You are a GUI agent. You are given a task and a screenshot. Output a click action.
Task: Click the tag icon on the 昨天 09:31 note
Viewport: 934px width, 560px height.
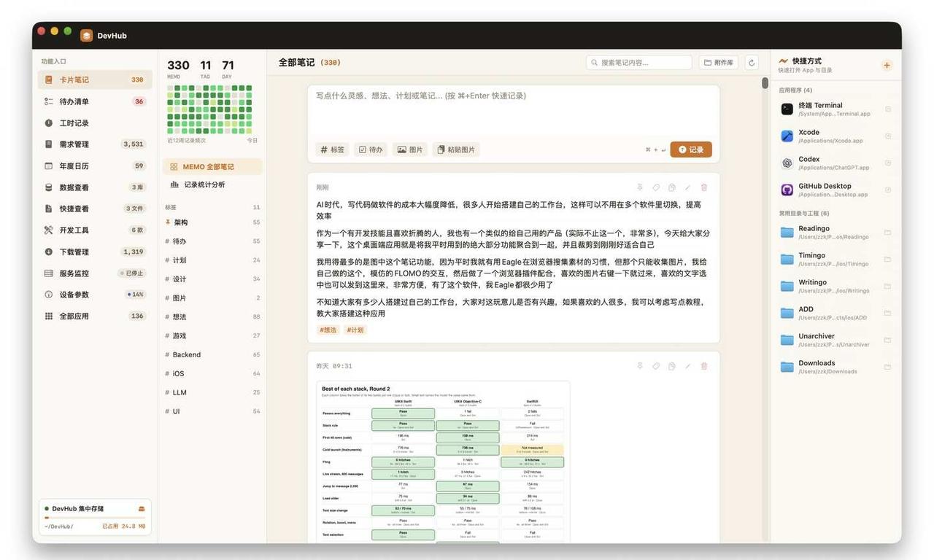(656, 366)
